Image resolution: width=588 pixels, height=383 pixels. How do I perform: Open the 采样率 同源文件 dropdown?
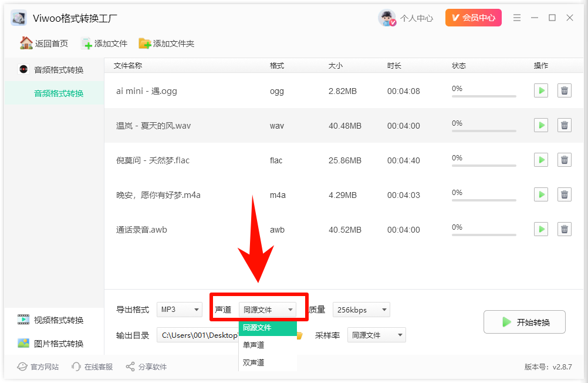coord(377,335)
